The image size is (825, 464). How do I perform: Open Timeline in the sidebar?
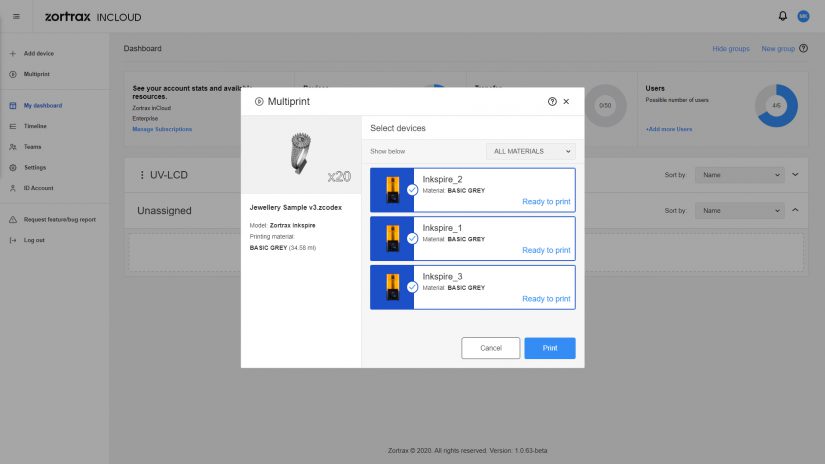click(x=35, y=126)
